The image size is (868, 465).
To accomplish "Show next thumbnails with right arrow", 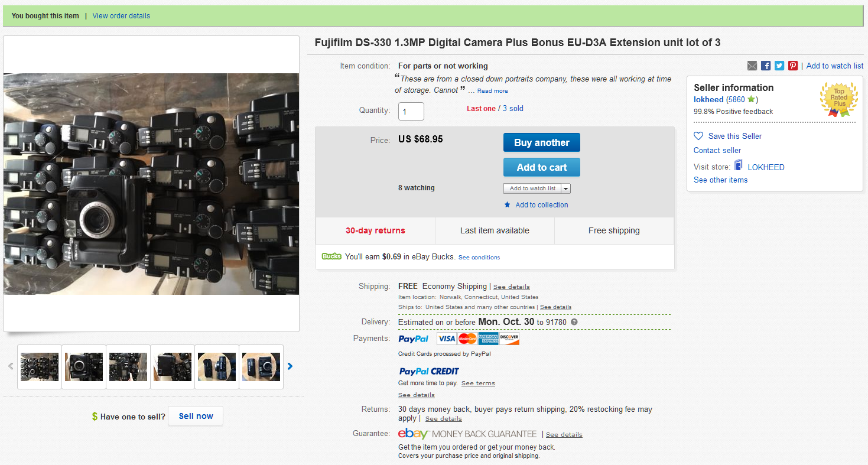I will click(x=290, y=366).
